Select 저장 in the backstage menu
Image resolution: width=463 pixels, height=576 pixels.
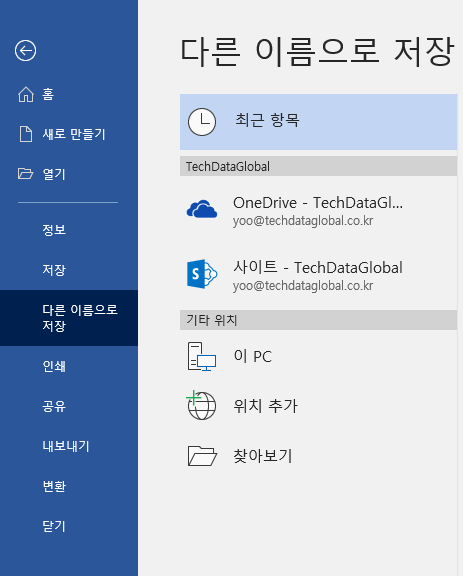(x=69, y=270)
